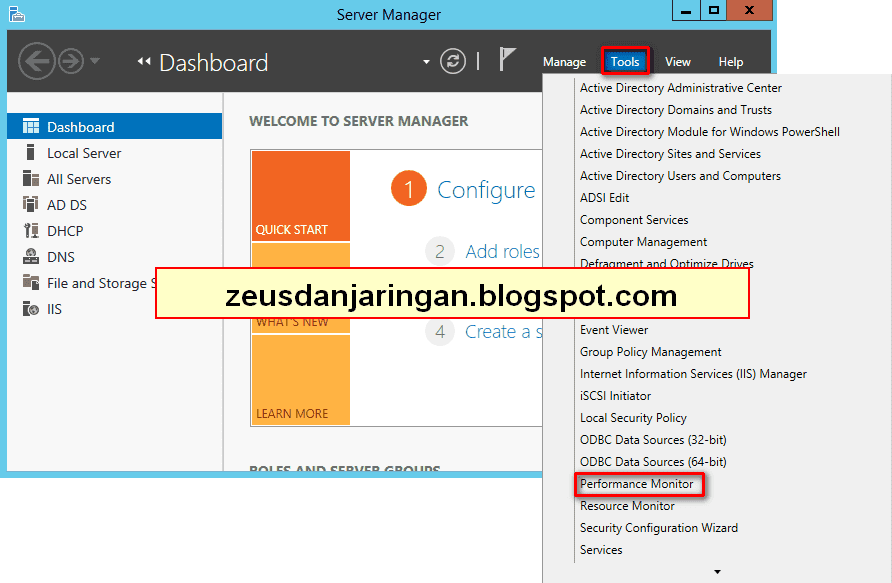Launch Event Viewer from the Tools menu

tap(613, 329)
